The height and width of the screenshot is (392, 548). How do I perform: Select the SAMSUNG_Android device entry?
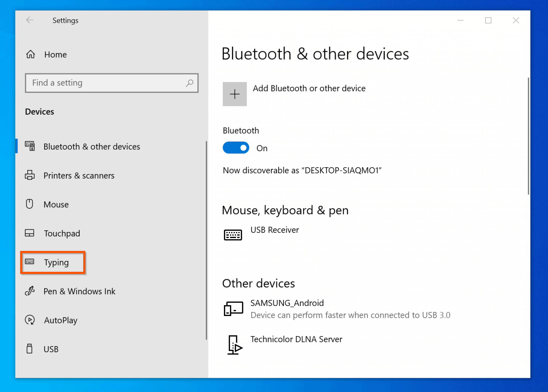point(287,303)
